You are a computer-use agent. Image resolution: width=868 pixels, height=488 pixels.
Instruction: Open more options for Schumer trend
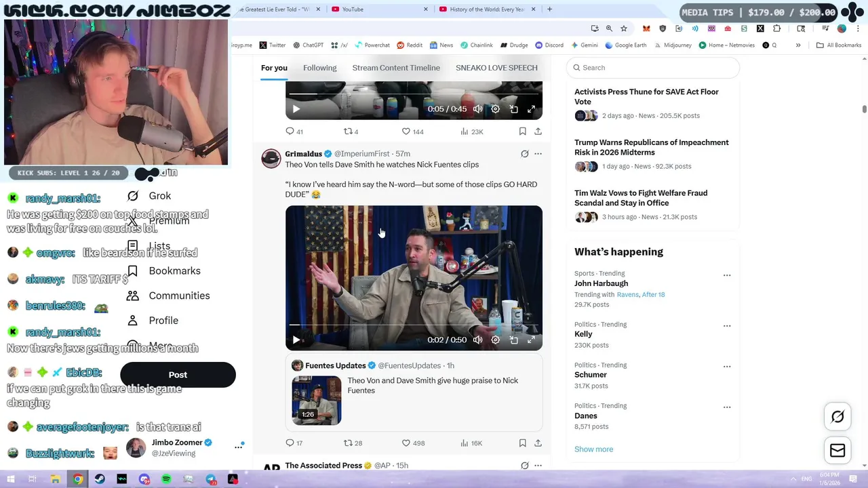click(727, 366)
